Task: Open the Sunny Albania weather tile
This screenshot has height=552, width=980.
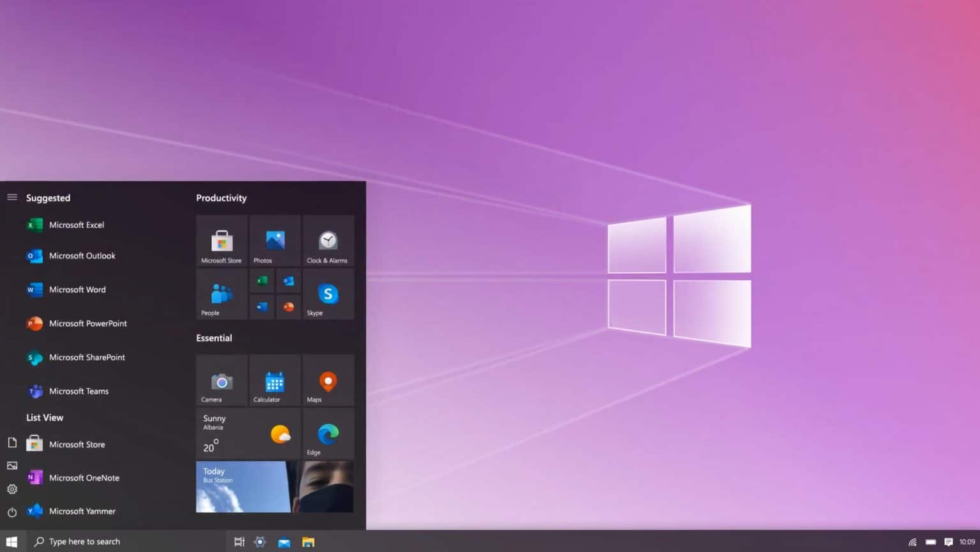Action: click(x=248, y=433)
